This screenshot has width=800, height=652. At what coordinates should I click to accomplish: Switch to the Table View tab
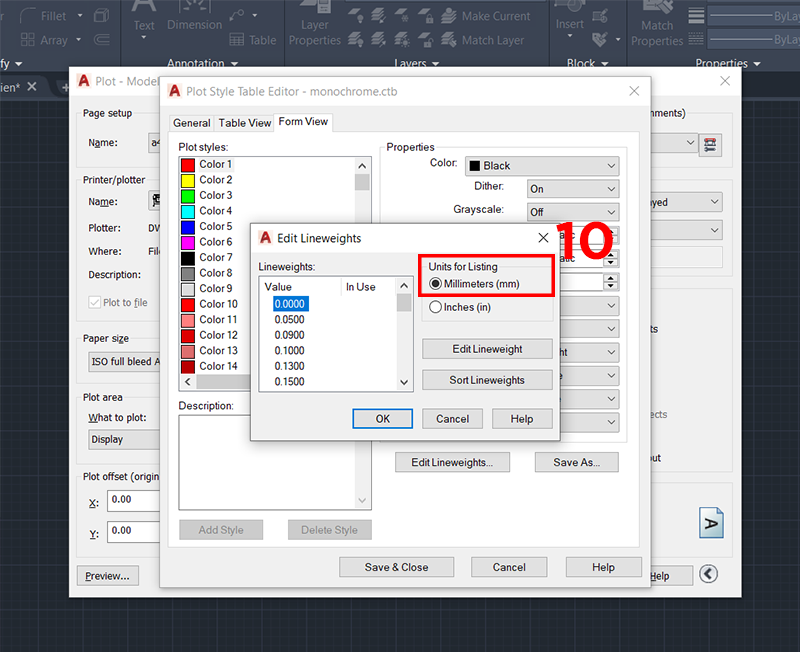(x=245, y=123)
